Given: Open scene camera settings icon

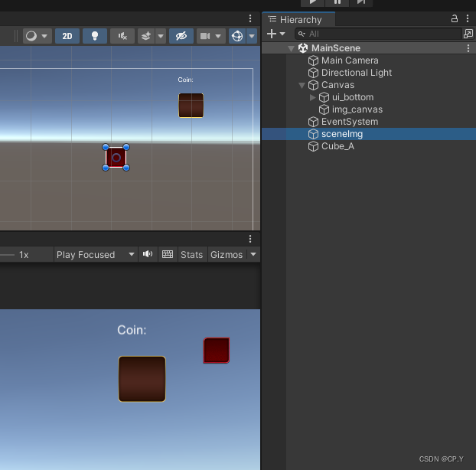Looking at the screenshot, I should click(205, 36).
